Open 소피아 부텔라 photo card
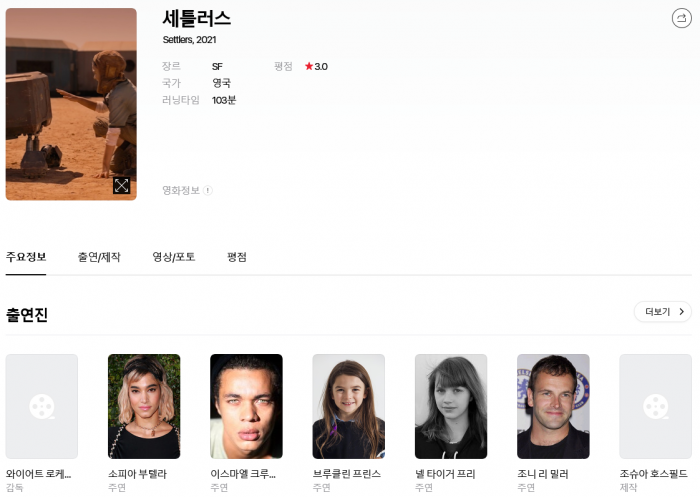The height and width of the screenshot is (497, 700). point(144,406)
